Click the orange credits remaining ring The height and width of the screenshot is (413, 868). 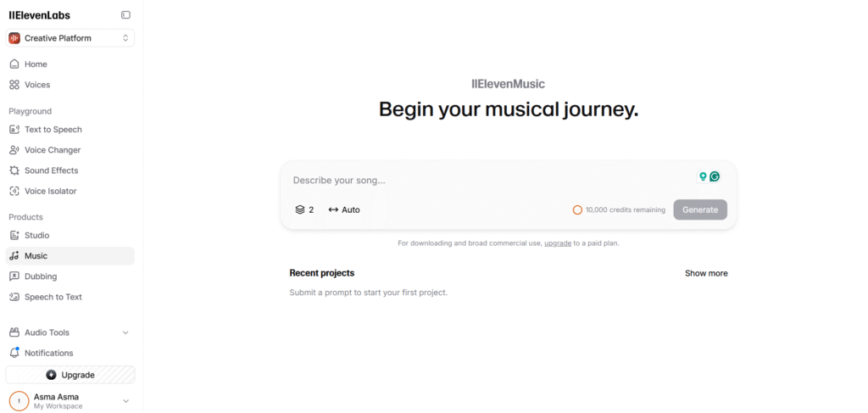[577, 209]
